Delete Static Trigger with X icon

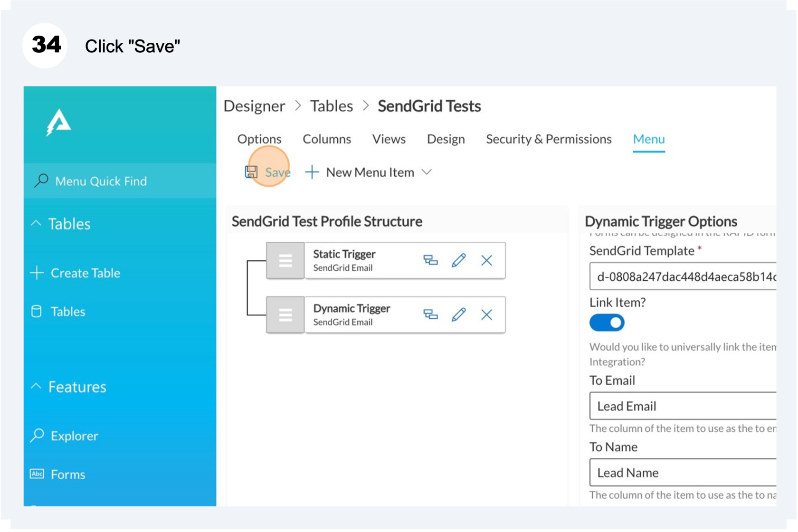486,260
